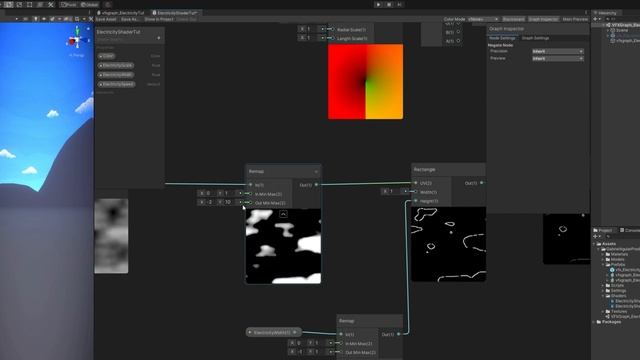
Task: Select the custom editor tools icon
Action: (x=51, y=4)
